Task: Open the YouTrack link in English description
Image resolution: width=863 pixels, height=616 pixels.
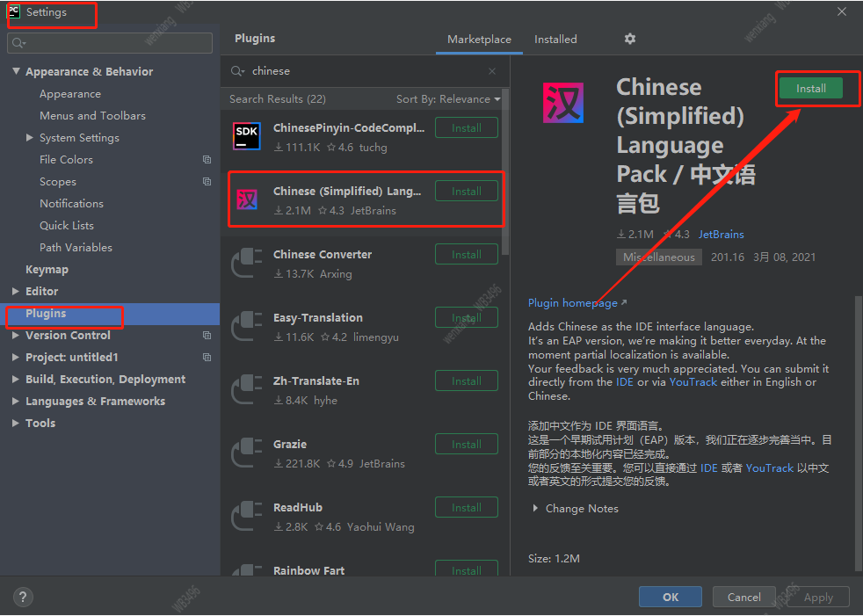Action: point(693,382)
